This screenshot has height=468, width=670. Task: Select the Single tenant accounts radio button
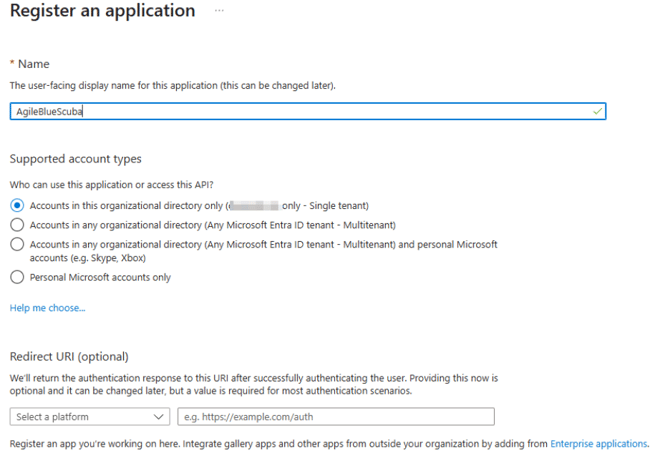pos(17,205)
